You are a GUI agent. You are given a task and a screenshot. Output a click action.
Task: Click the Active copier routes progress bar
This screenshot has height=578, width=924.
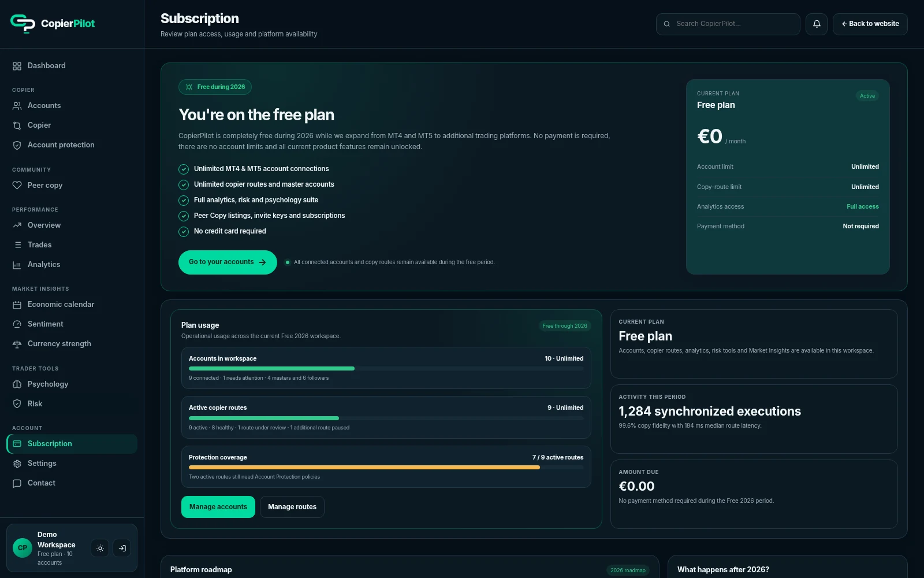pos(386,418)
